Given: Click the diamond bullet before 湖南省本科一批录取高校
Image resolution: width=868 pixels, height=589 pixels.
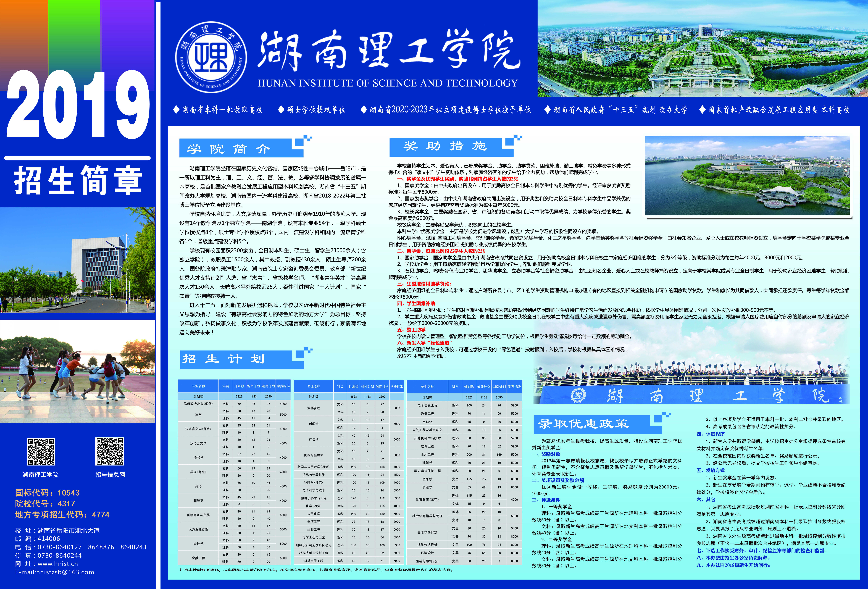Looking at the screenshot, I should [176, 109].
